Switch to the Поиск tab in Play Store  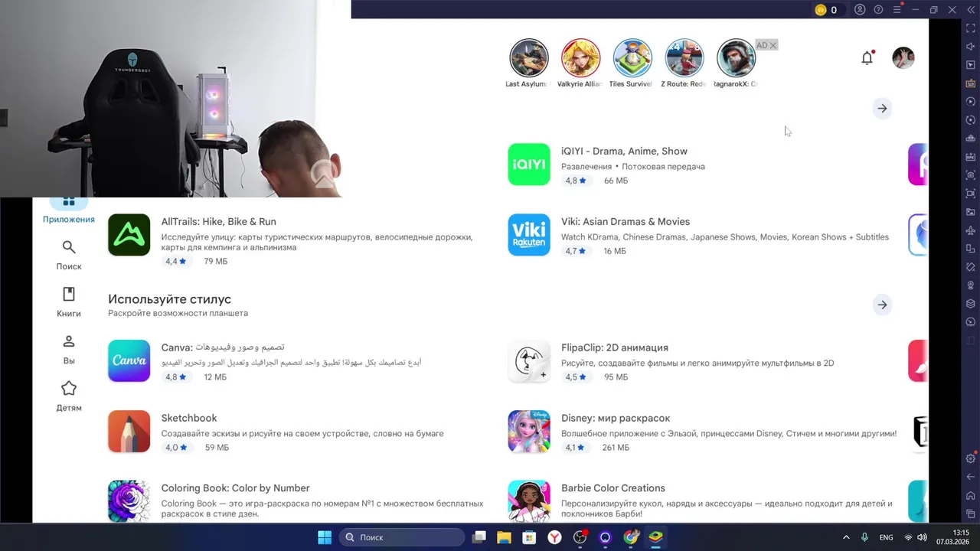pyautogui.click(x=69, y=255)
